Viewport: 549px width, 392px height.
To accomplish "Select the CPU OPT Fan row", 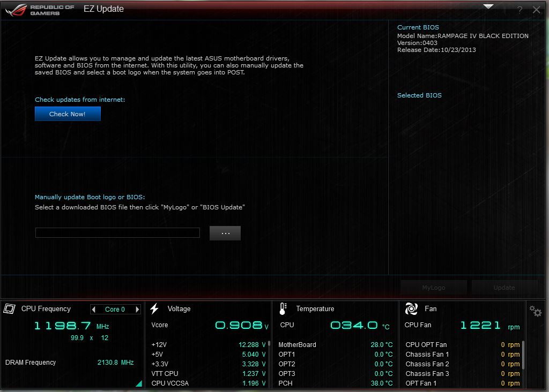I will tap(463, 345).
